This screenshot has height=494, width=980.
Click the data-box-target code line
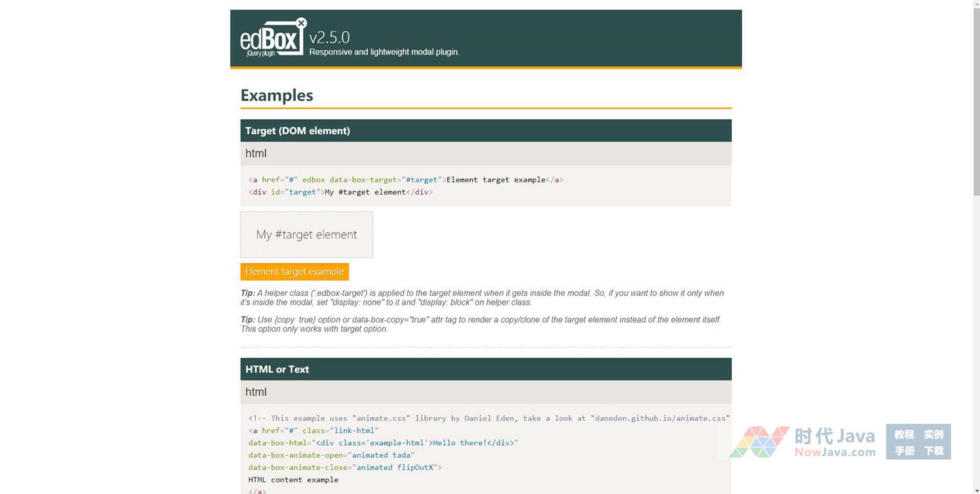pos(406,180)
